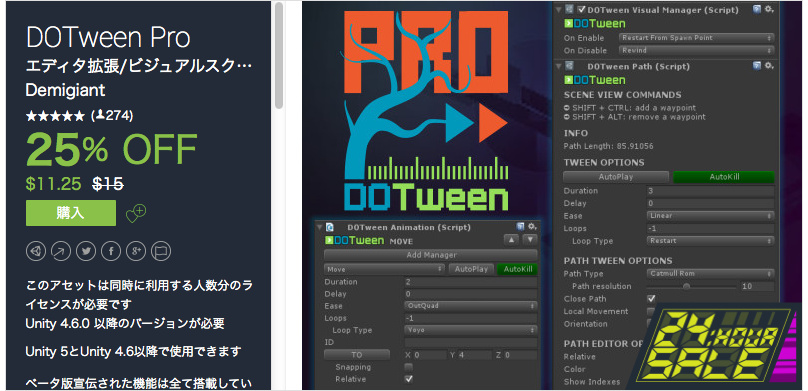Click the user icon beside 274 ratings
This screenshot has height=391, width=808.
(100, 115)
